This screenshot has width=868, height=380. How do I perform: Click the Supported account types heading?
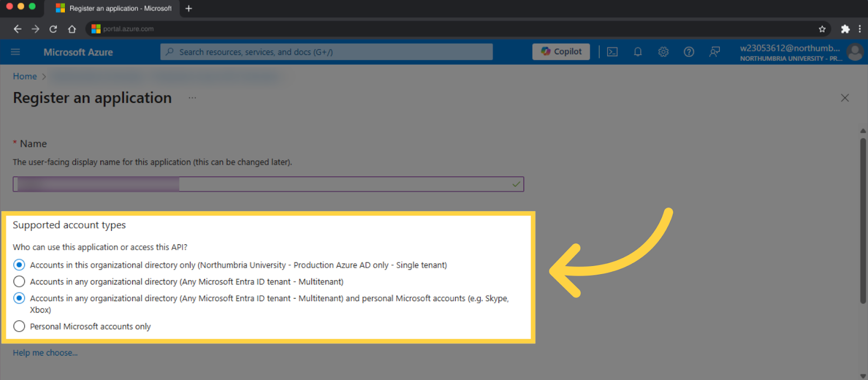tap(69, 225)
